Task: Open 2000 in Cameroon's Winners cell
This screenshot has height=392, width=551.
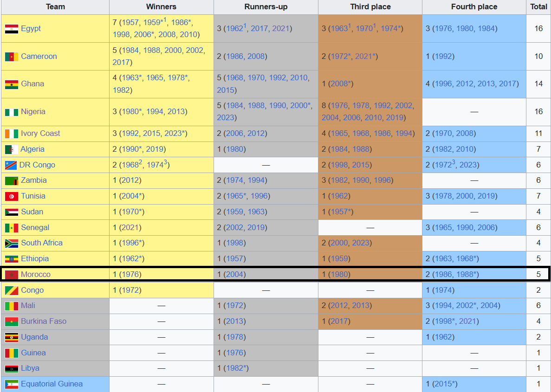Action: (x=173, y=50)
